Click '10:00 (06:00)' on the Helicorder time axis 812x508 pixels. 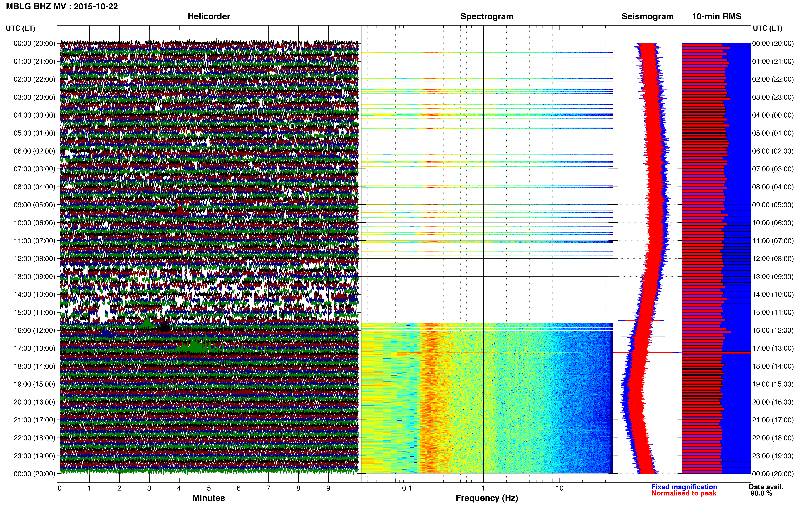click(x=34, y=223)
